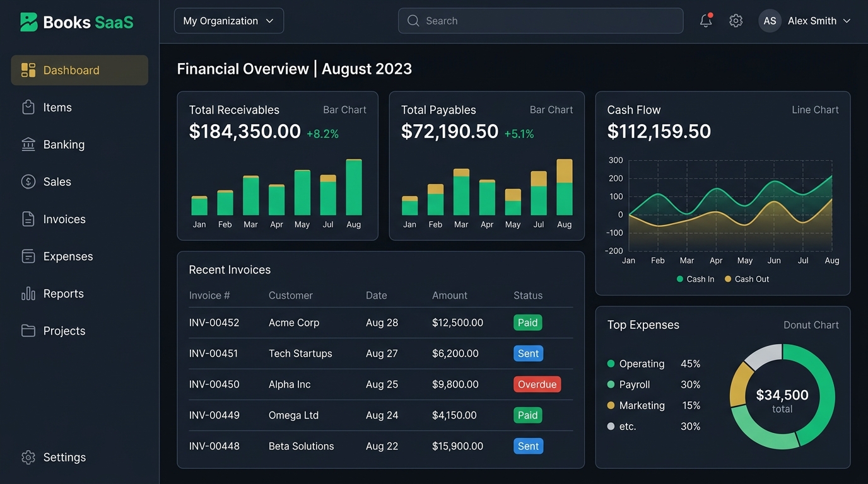Open the Reports menu label
This screenshot has width=868, height=484.
[x=64, y=293]
